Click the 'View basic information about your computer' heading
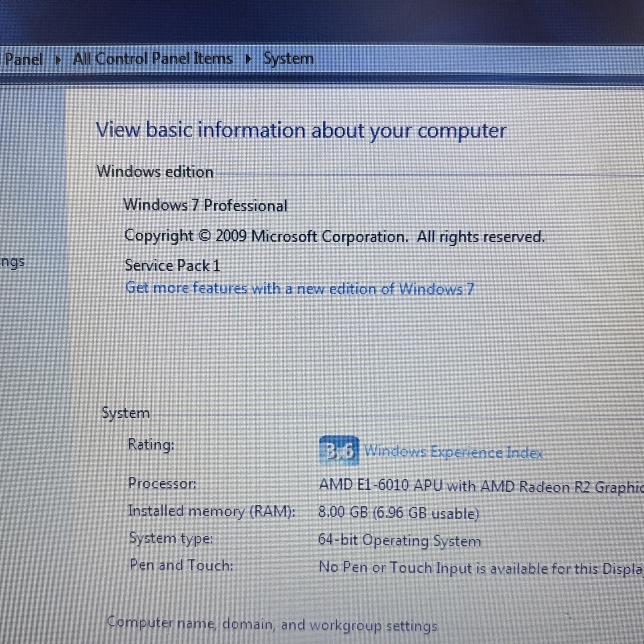 301,131
